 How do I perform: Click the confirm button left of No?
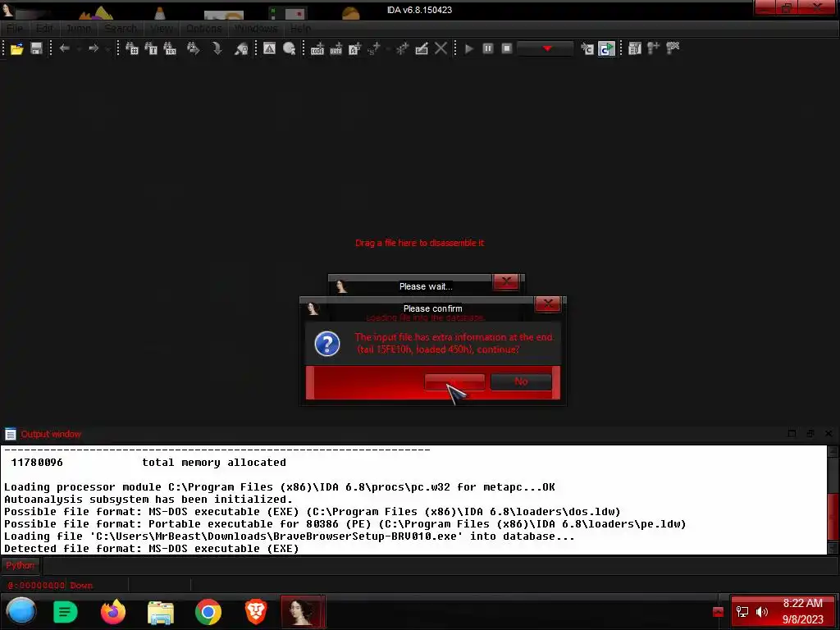[x=454, y=381]
